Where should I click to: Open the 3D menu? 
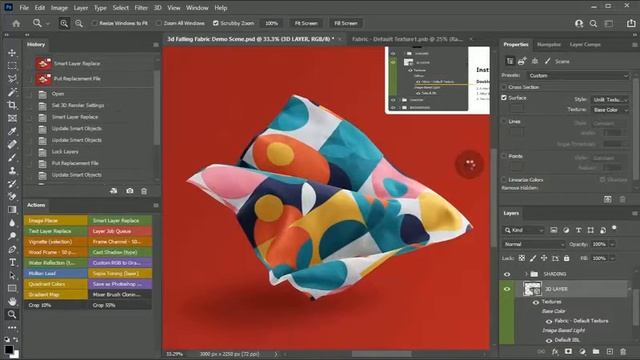(158, 8)
